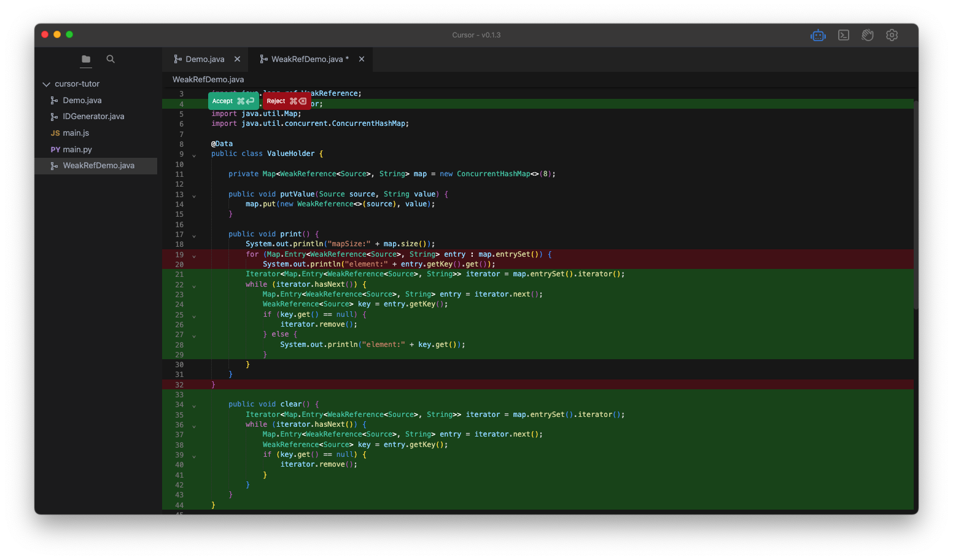Switch to the Demo.java tab

(204, 60)
